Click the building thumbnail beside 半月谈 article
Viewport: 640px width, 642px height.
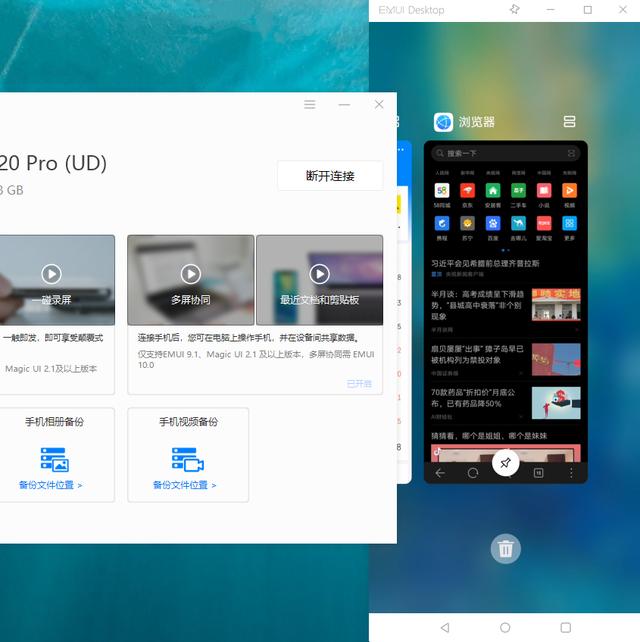click(x=556, y=305)
